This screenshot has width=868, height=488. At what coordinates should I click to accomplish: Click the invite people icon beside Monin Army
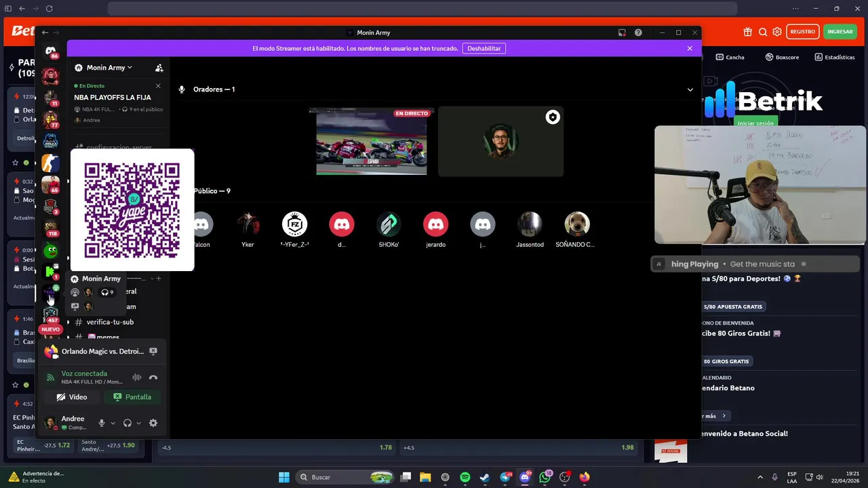(x=159, y=68)
